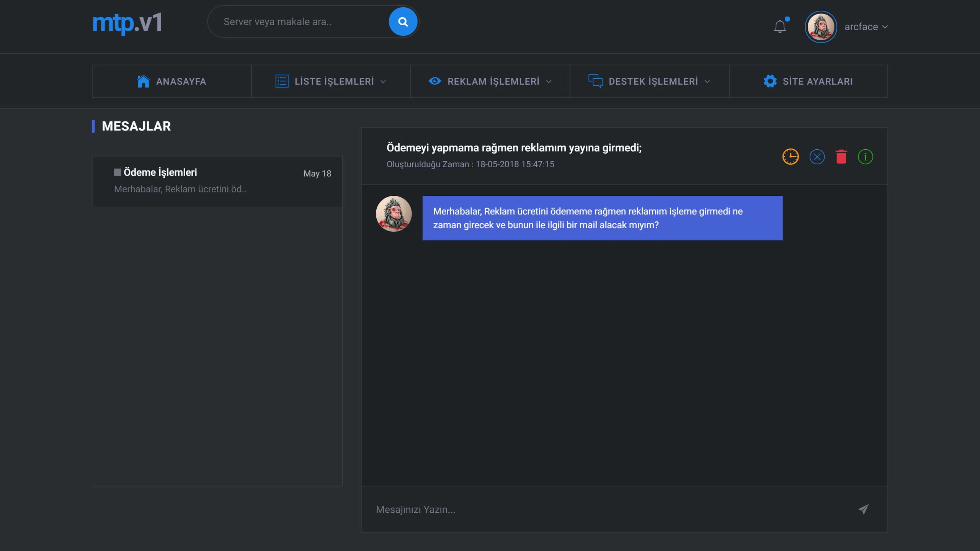Click the eye icon beside REKLAM İŞLEMLERİ
This screenshot has width=980, height=551.
coord(435,81)
